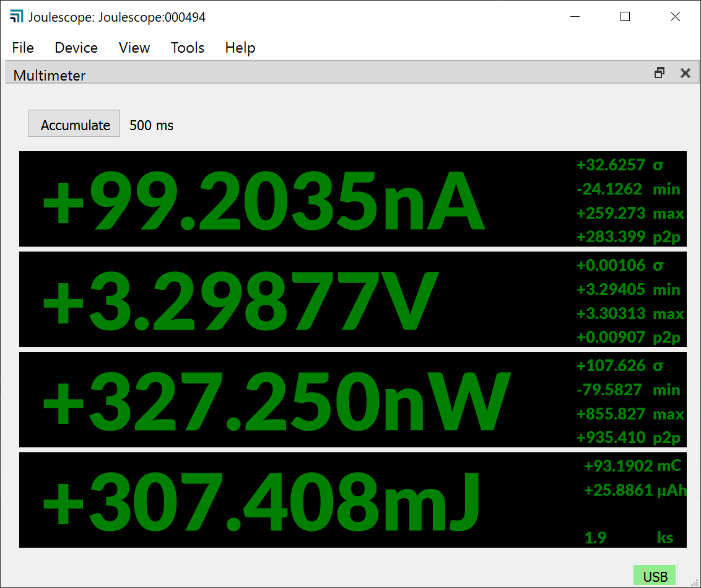Click the 500 ms accumulation time label
Image resolution: width=701 pixels, height=588 pixels.
[152, 125]
